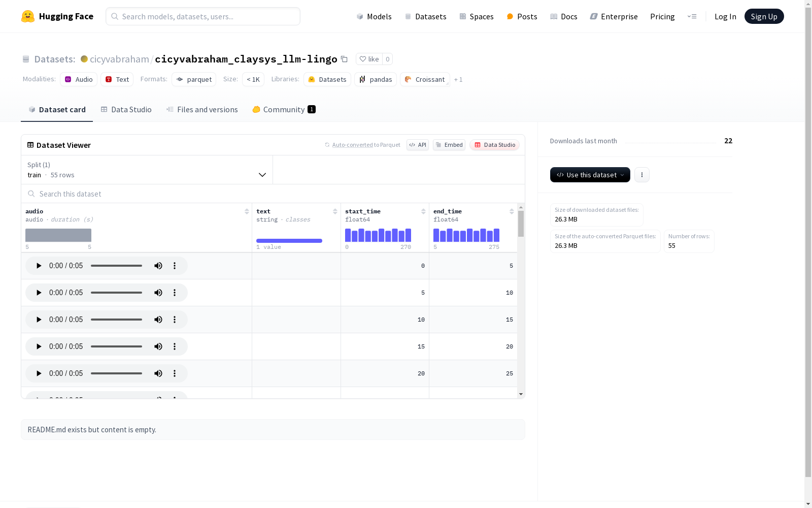The image size is (812, 508).
Task: Click the end_time histogram chart
Action: [466, 235]
